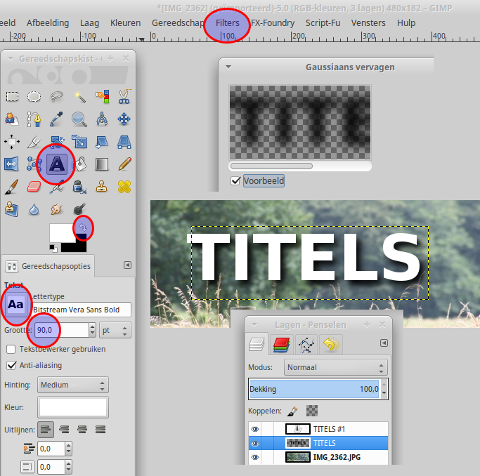The width and height of the screenshot is (480, 476).
Task: Open the layers dock tab configuration menu
Action: tap(384, 343)
